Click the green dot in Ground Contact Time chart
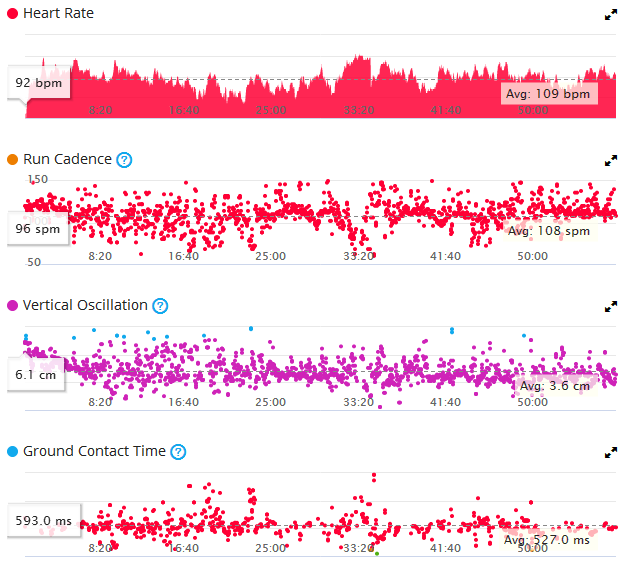 pos(377,554)
